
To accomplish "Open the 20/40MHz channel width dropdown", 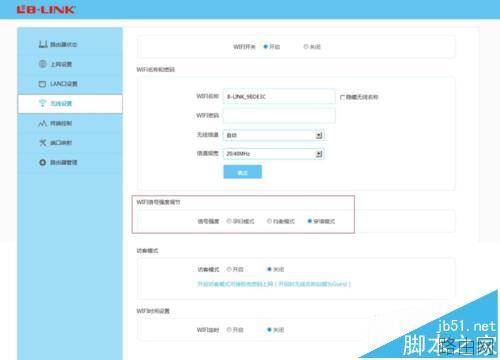I will 274,154.
